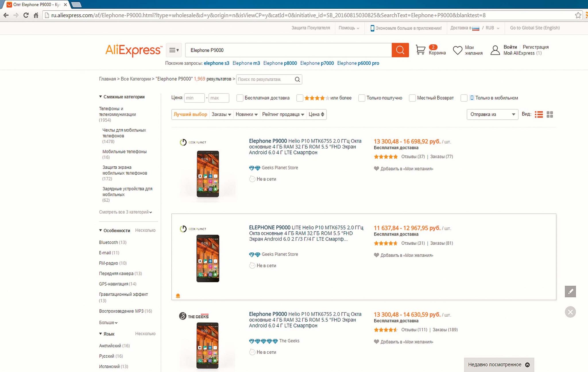Sort by Заказы tab
Image resolution: width=588 pixels, height=372 pixels.
click(x=221, y=114)
